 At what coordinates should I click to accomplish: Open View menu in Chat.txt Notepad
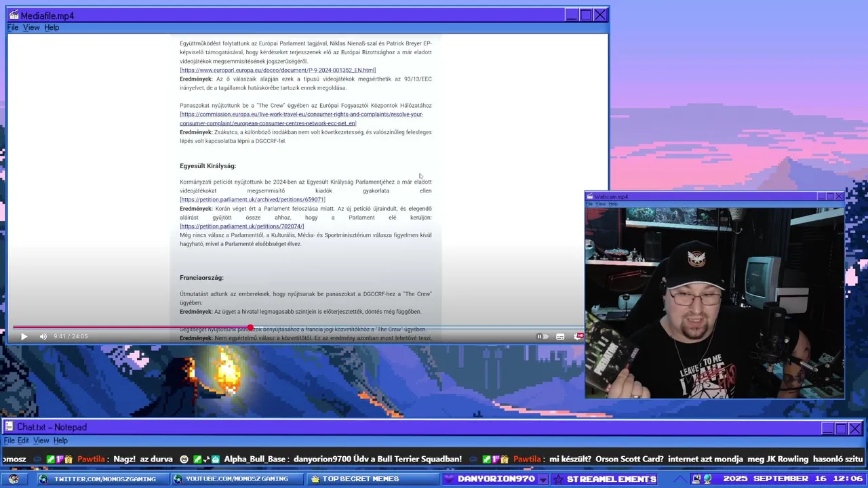coord(41,441)
